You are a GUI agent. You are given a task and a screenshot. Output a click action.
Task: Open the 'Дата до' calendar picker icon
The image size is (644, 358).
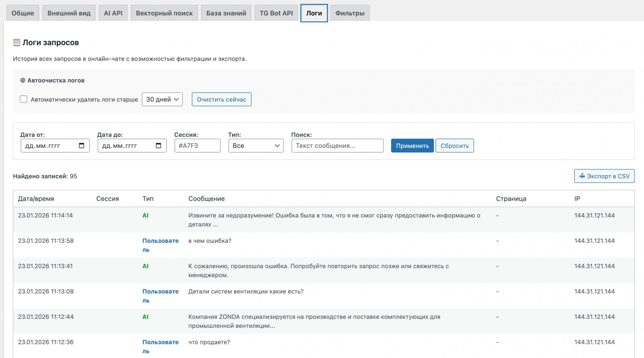pos(159,146)
